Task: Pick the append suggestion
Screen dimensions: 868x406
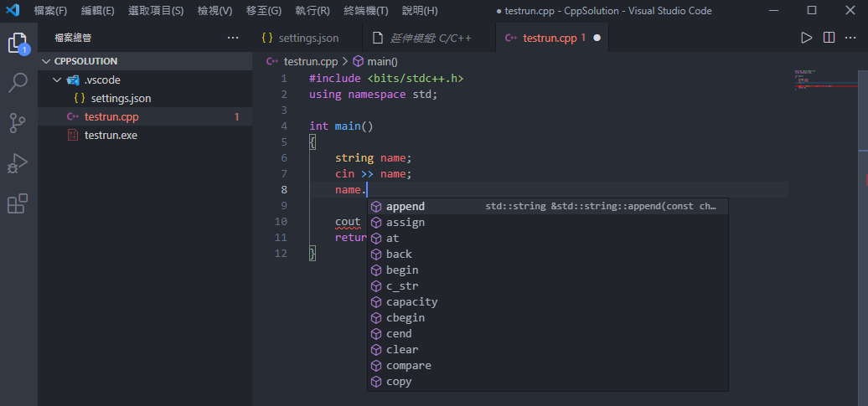Action: coord(406,207)
